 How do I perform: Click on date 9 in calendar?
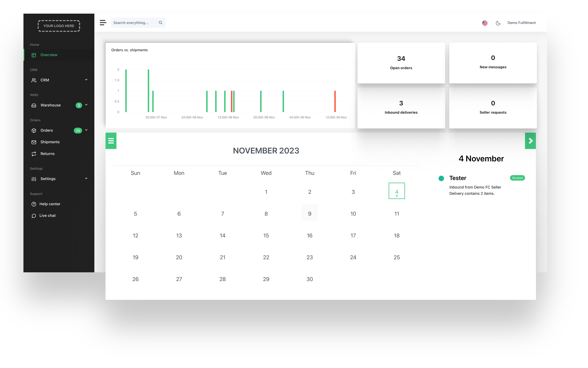click(310, 213)
